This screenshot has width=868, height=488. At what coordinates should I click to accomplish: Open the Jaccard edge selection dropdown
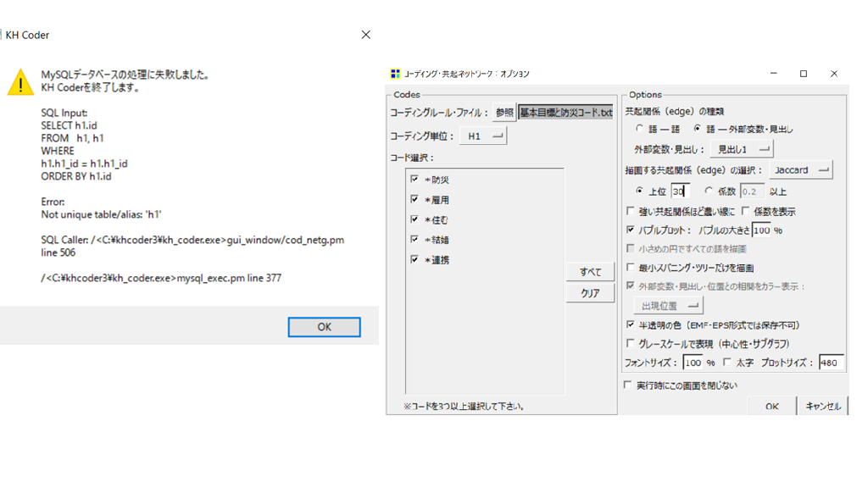(800, 169)
